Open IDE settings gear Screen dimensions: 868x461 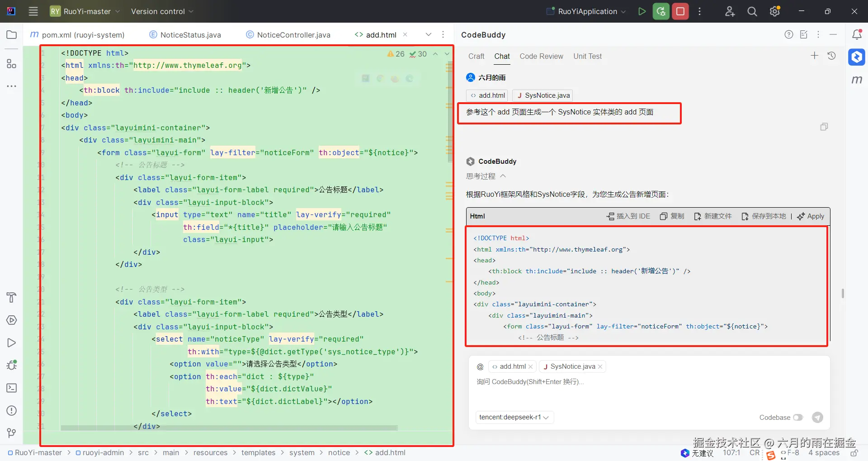775,11
